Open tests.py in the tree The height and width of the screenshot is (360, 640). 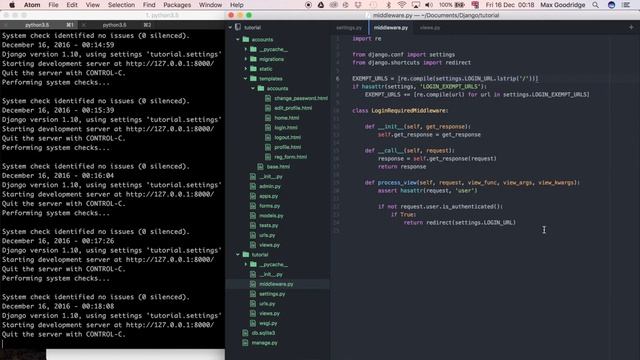coord(269,226)
